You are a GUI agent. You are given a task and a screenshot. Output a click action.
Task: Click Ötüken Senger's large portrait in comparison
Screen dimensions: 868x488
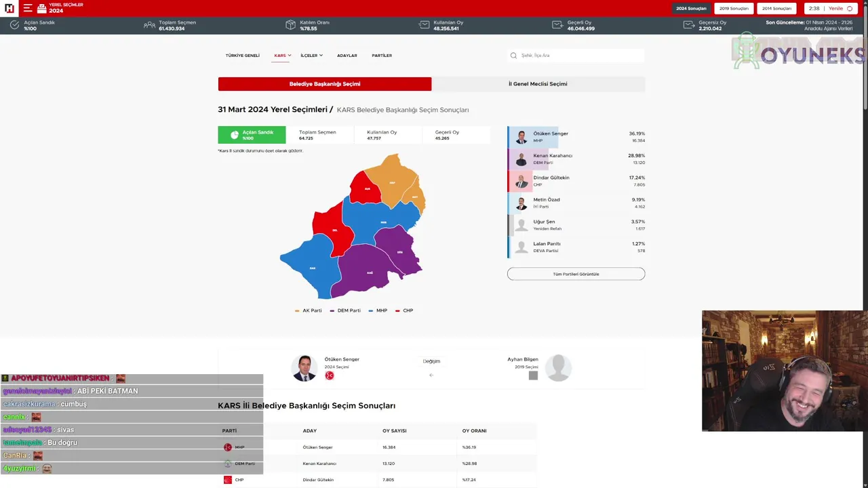click(x=304, y=368)
